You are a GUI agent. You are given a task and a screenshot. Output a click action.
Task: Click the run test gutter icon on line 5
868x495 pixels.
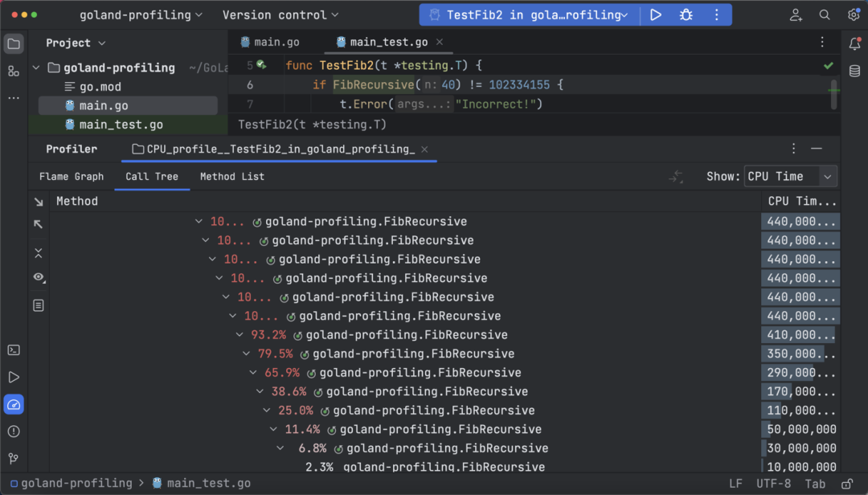261,65
